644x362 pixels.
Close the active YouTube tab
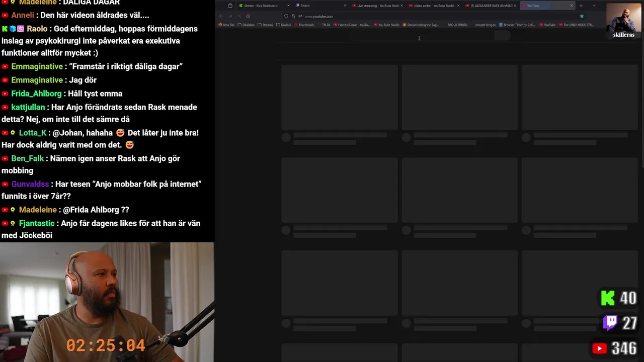(x=572, y=6)
